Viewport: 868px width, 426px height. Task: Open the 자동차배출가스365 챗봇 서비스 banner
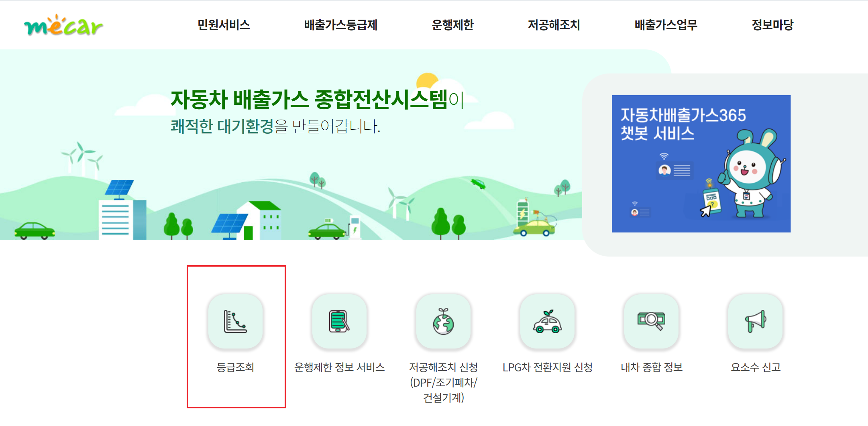701,164
